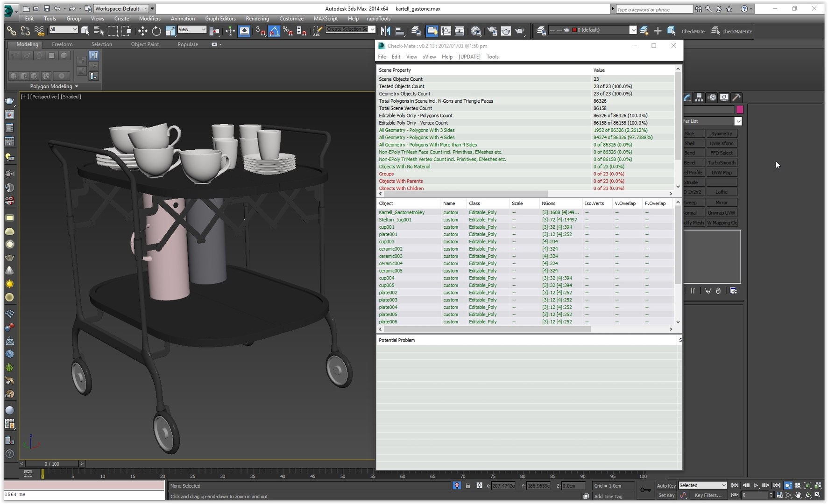The height and width of the screenshot is (504, 828).
Task: Click the red layer color swatch
Action: tap(574, 30)
